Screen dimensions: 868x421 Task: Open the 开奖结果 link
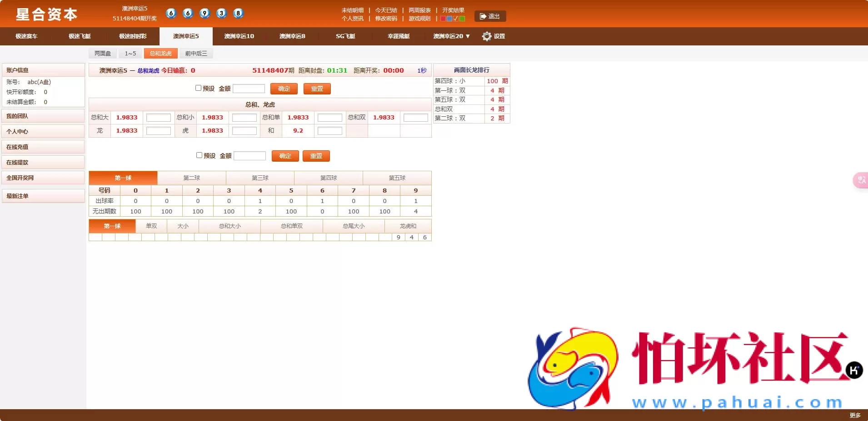click(x=453, y=10)
